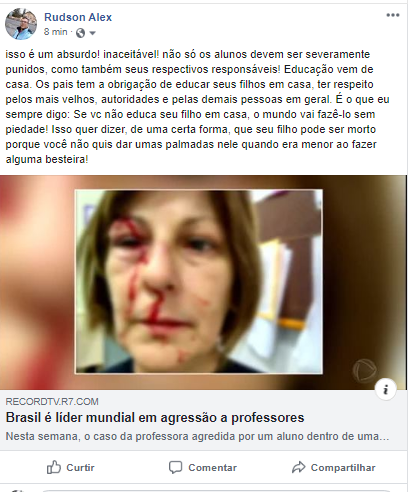
Task: Open the three-dot post options menu
Action: click(393, 15)
